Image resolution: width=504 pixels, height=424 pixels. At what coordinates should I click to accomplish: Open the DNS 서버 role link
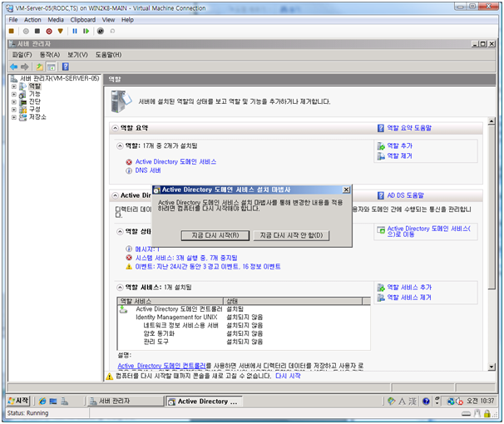pyautogui.click(x=148, y=170)
